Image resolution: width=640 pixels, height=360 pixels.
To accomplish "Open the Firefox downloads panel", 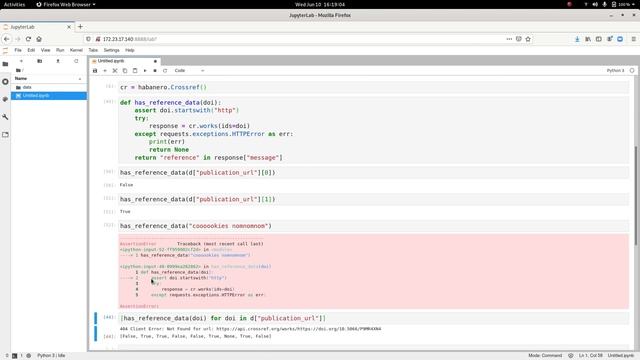I will click(577, 39).
